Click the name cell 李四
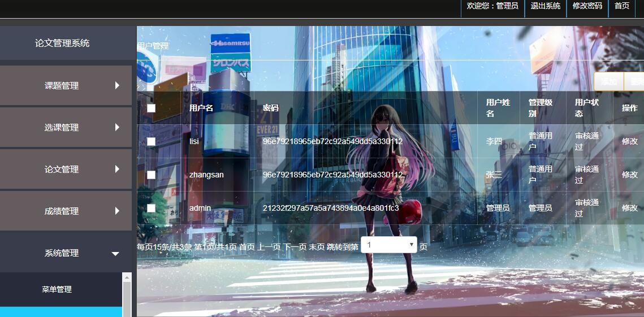Image resolution: width=644 pixels, height=317 pixels. [494, 141]
